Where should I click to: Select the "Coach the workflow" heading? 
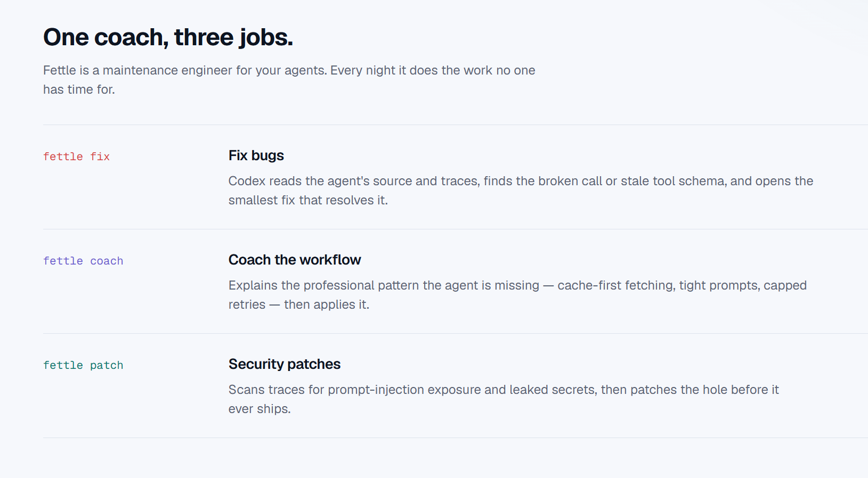coord(295,260)
